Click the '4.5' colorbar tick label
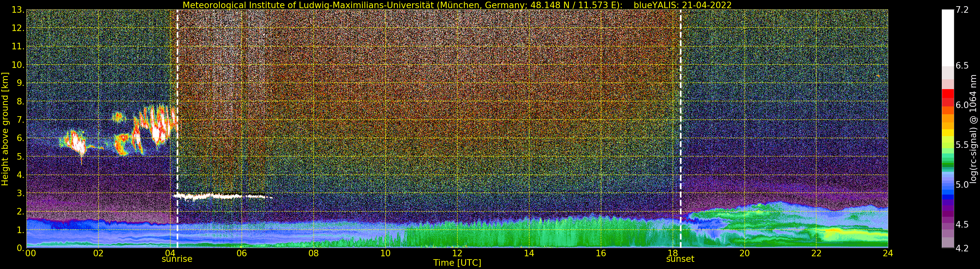 pos(962,225)
